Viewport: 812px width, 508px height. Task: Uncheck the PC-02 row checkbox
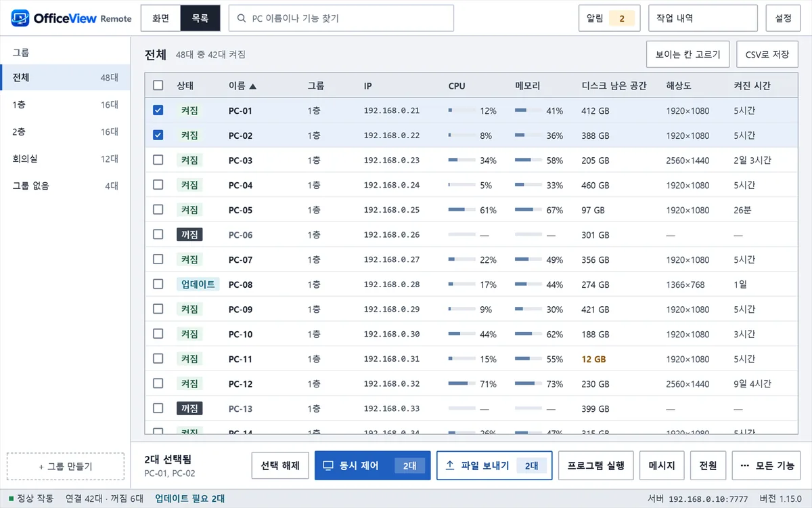click(158, 135)
